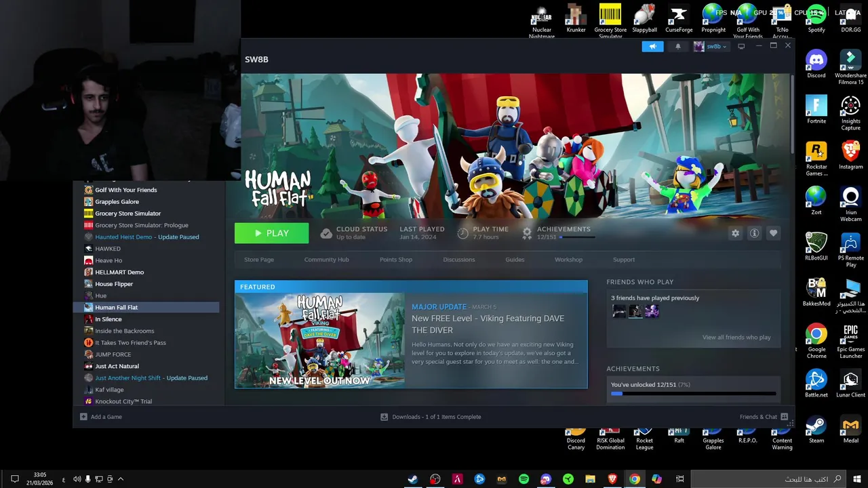Open Downloads 1 of 1 Items Complete
The width and height of the screenshot is (868, 488).
[431, 417]
